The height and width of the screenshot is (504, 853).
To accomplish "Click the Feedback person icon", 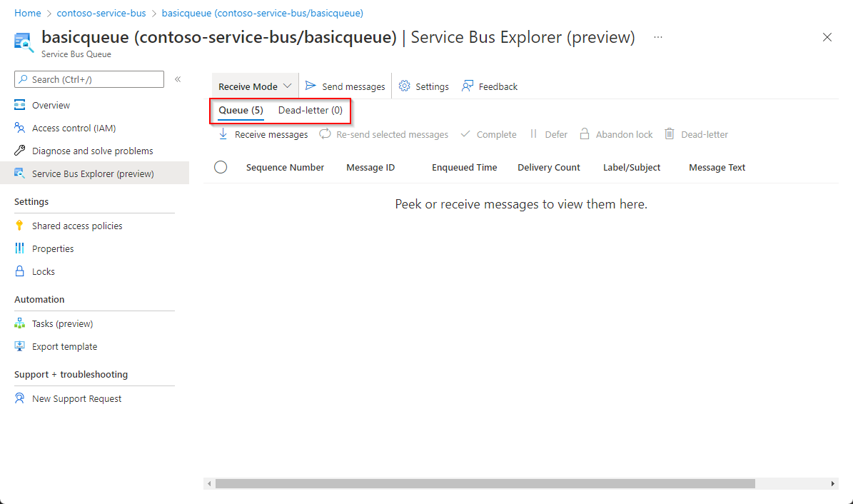I will 468,86.
